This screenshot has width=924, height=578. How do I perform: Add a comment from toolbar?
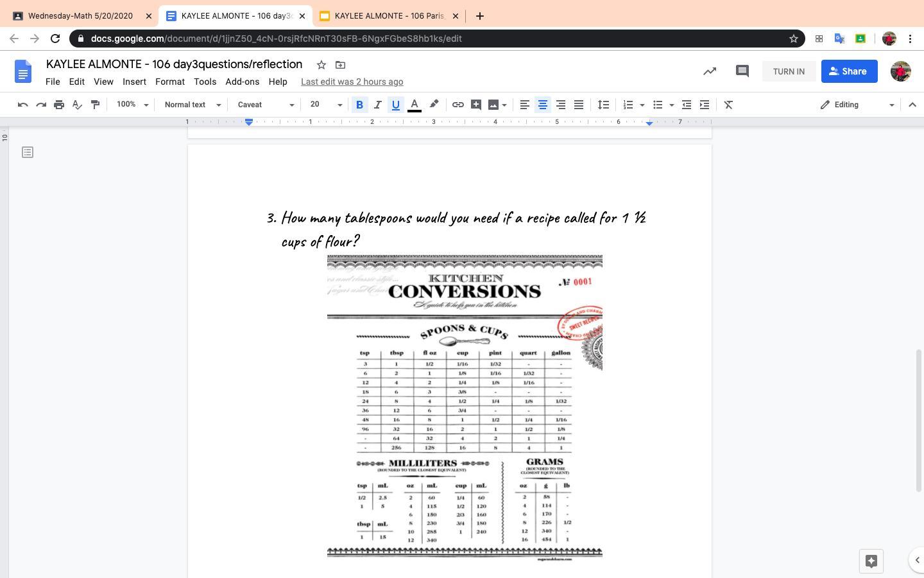pyautogui.click(x=476, y=105)
